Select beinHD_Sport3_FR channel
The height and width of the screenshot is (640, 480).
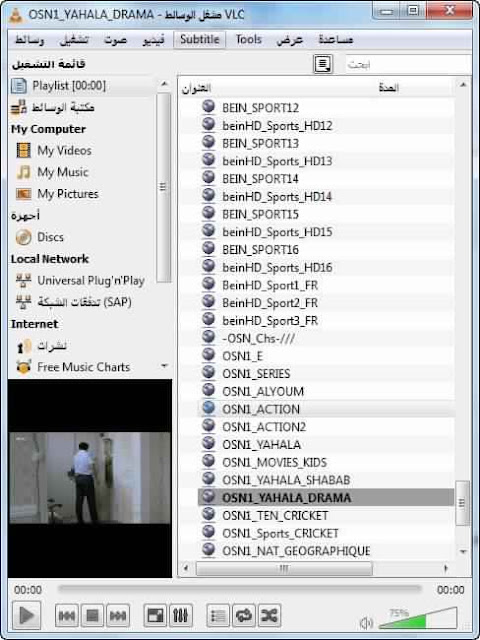(270, 321)
